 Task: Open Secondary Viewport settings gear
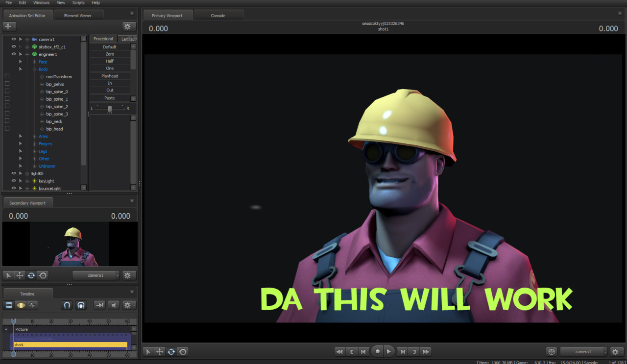129,275
